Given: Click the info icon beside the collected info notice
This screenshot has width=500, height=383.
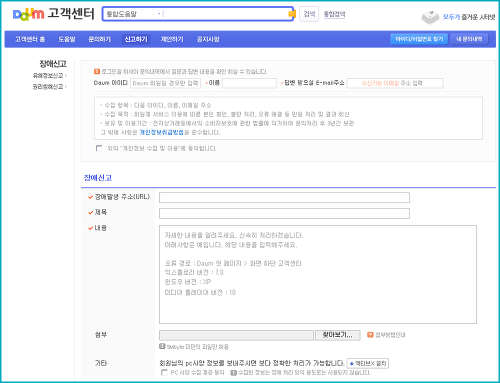Looking at the screenshot, I should coord(234,372).
